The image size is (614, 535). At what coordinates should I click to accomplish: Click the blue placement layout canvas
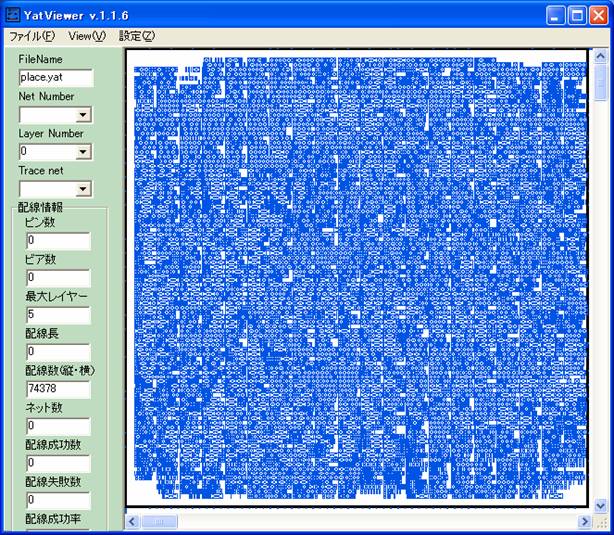pyautogui.click(x=357, y=278)
